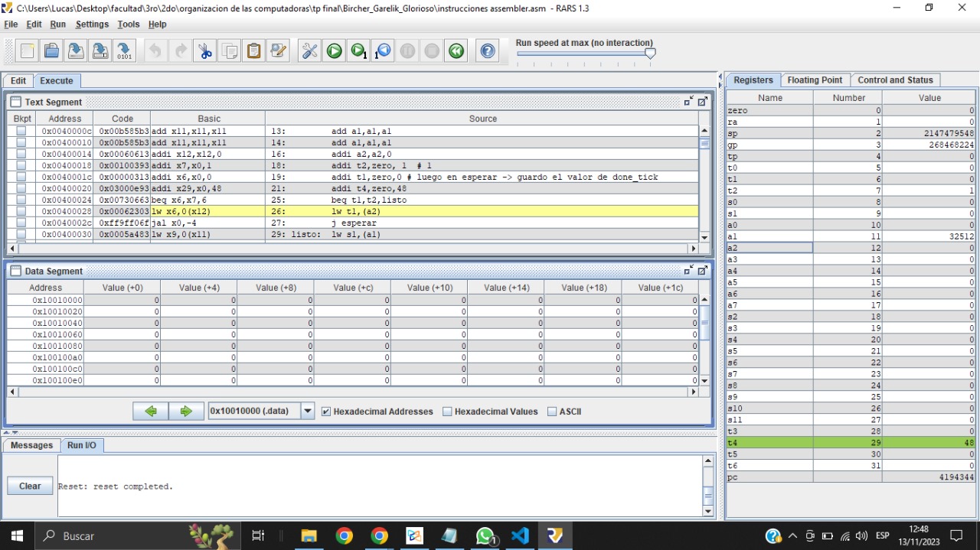Run one step forward icon
Image resolution: width=980 pixels, height=550 pixels.
click(x=358, y=51)
